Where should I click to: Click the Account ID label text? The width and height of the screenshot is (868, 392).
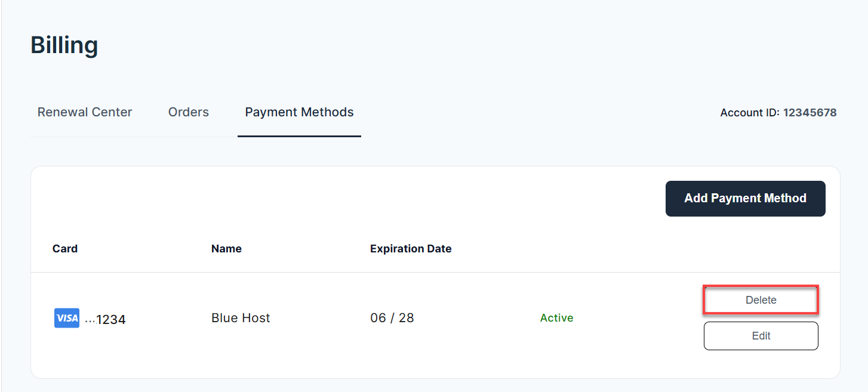(x=750, y=112)
